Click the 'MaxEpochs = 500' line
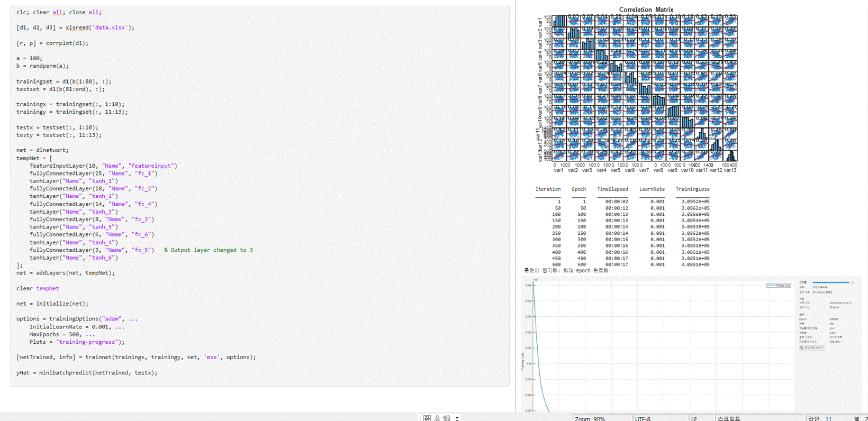The width and height of the screenshot is (868, 421). 62,334
